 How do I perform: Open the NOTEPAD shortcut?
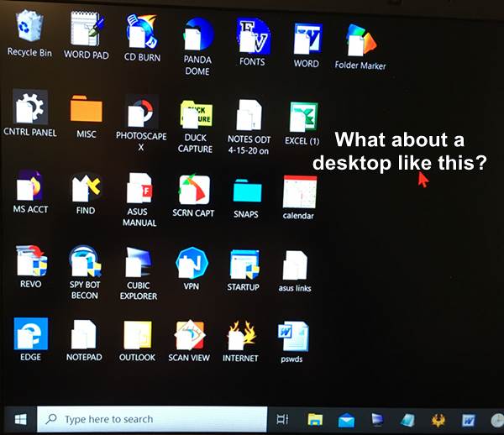[83, 334]
